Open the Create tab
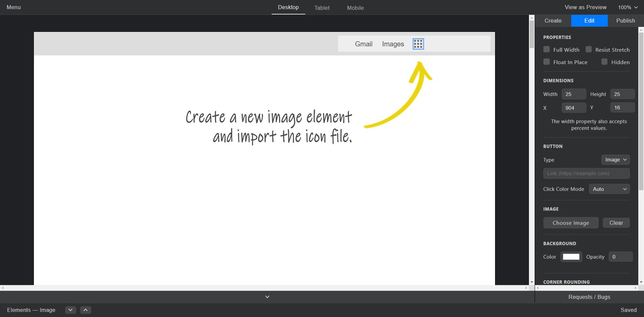This screenshot has width=644, height=317. [x=553, y=21]
